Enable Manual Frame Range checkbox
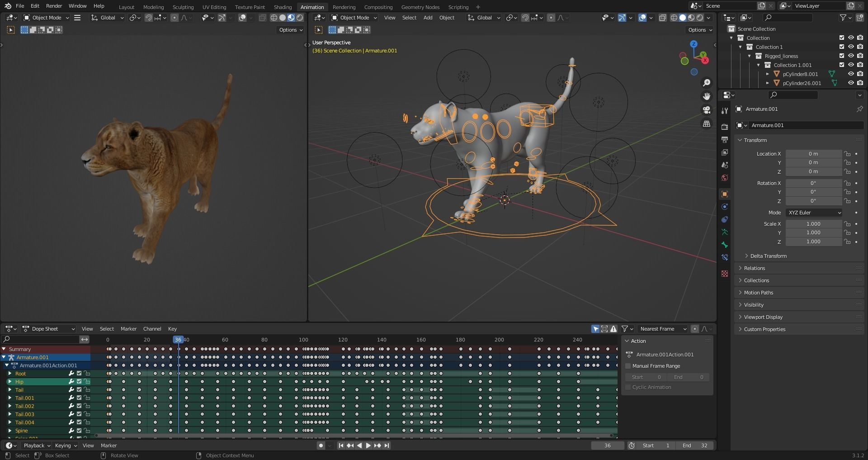Screen dimensions: 868x460 click(628, 366)
